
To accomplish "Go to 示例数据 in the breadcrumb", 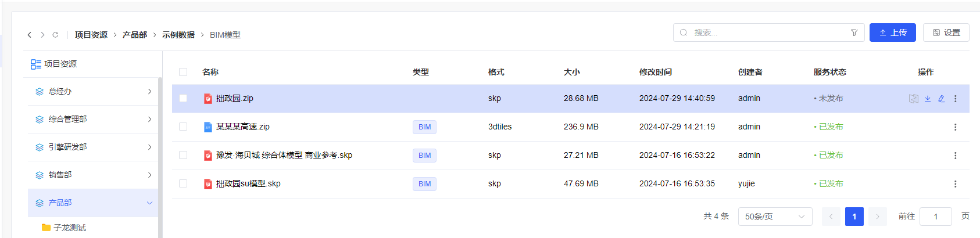I will pos(178,35).
